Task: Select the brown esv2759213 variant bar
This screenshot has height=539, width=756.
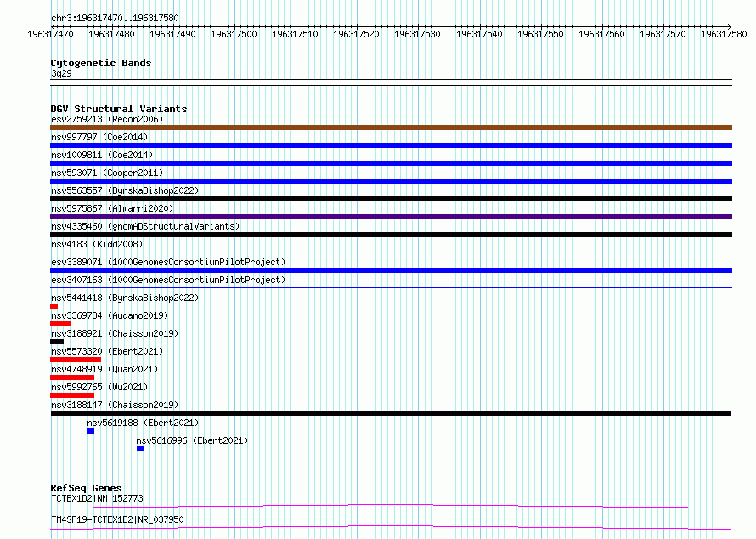Action: [x=391, y=128]
